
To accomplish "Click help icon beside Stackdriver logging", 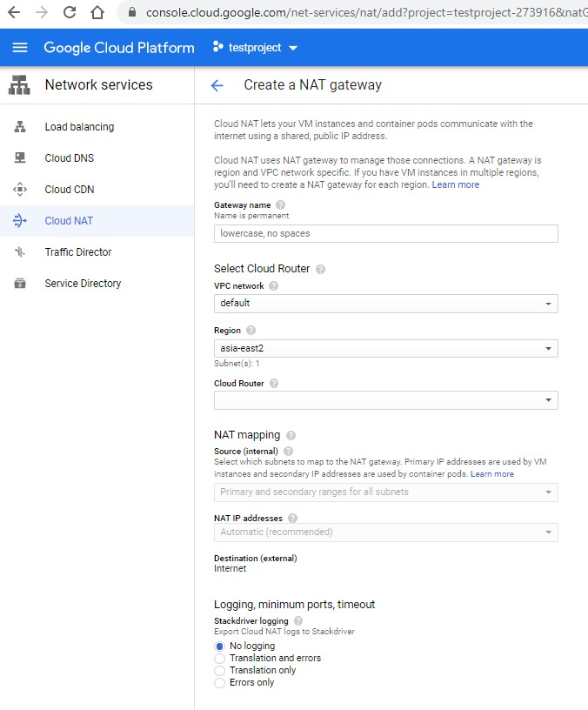I will click(x=298, y=620).
